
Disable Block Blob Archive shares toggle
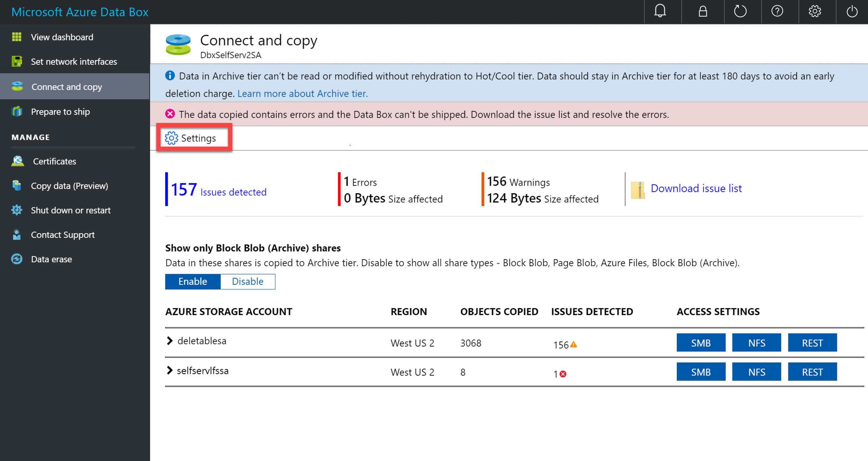point(248,281)
